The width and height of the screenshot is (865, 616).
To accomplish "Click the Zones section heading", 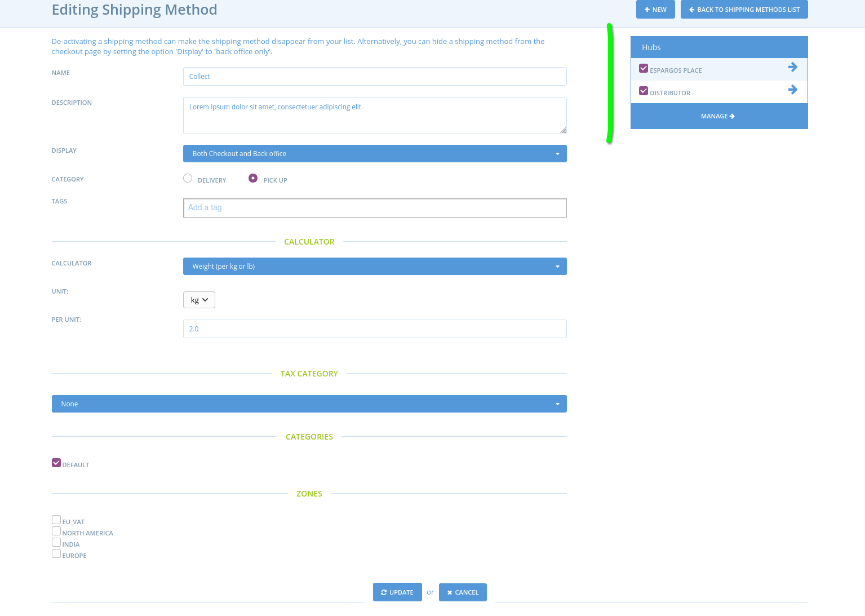I will point(309,494).
